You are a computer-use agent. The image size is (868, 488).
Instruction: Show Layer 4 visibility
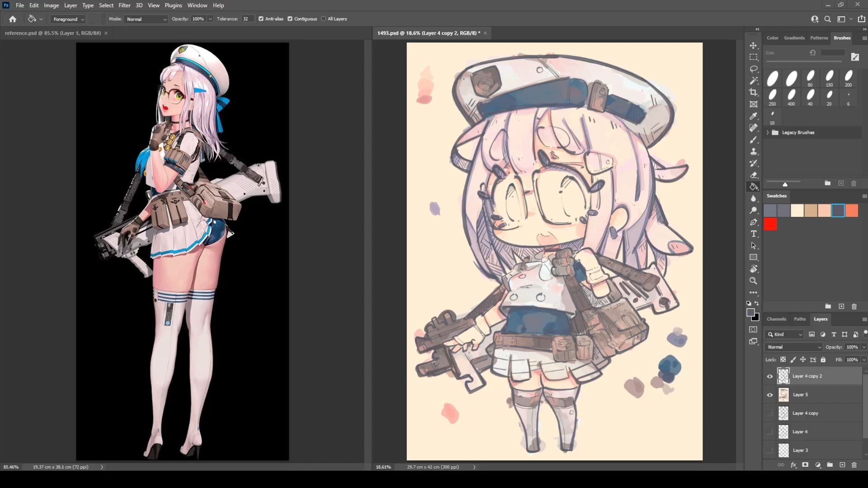click(x=769, y=432)
